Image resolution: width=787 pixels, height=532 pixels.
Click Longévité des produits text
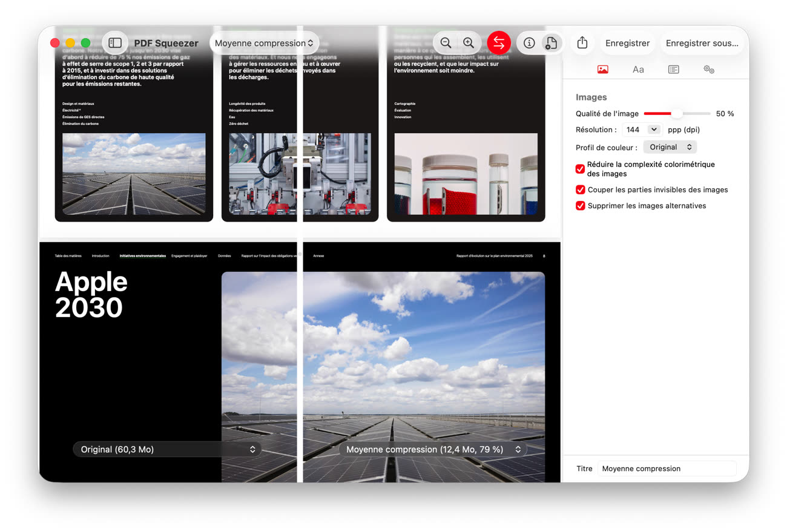click(247, 104)
